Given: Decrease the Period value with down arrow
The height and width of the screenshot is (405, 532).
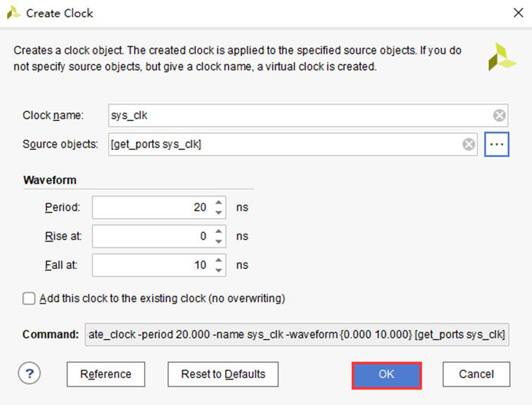Looking at the screenshot, I should pyautogui.click(x=218, y=213).
